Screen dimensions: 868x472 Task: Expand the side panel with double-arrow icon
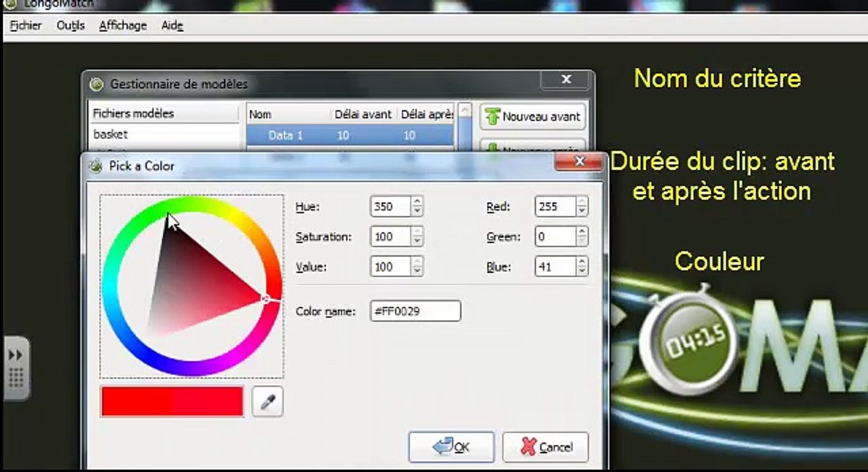[x=16, y=355]
